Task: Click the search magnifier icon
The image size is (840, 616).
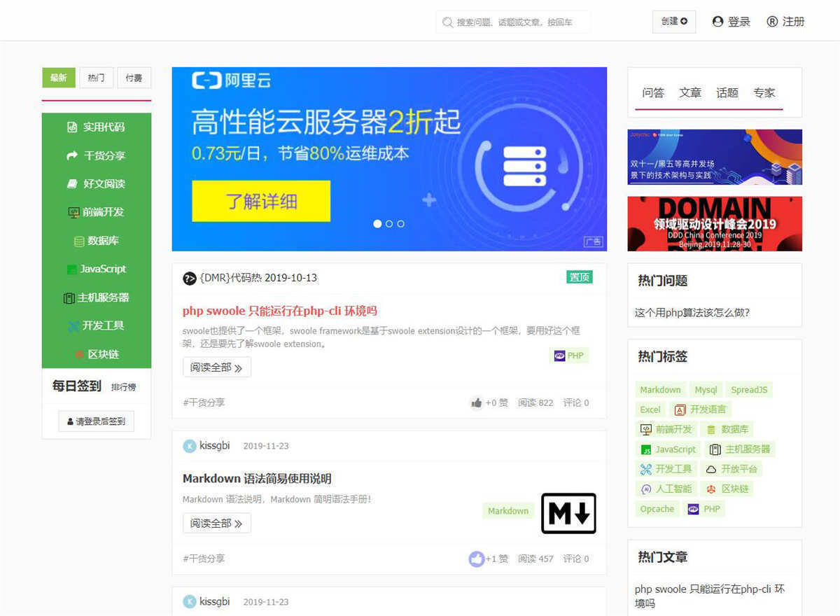Action: [447, 22]
